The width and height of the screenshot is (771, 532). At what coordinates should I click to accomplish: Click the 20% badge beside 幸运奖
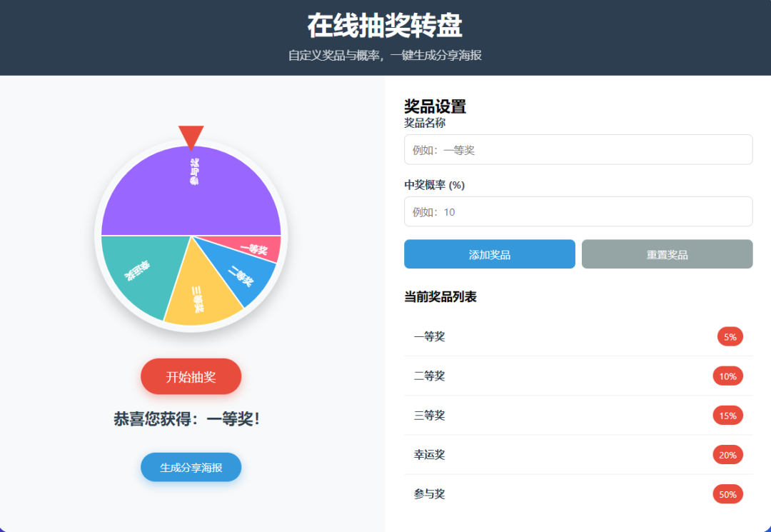[x=727, y=455]
